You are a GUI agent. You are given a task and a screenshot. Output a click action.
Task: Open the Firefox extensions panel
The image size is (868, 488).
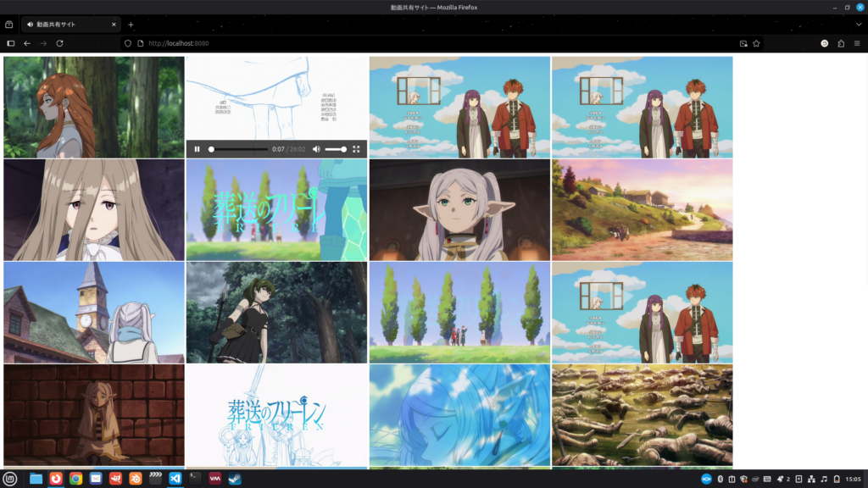841,43
